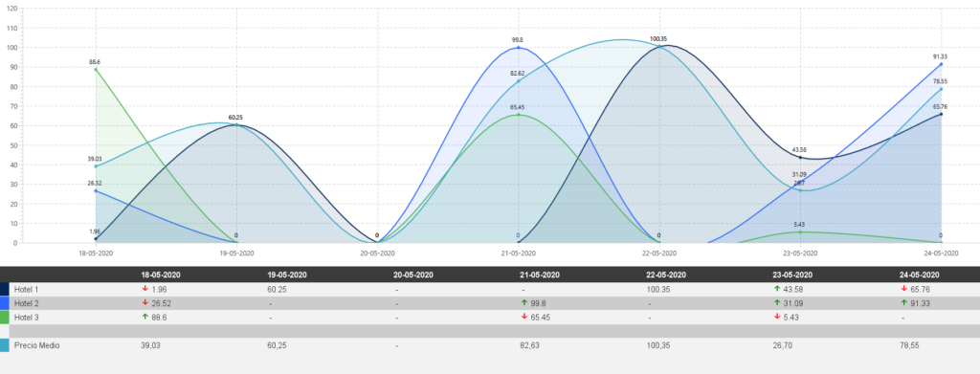Click the 43.58 data point on the chart

[x=800, y=157]
